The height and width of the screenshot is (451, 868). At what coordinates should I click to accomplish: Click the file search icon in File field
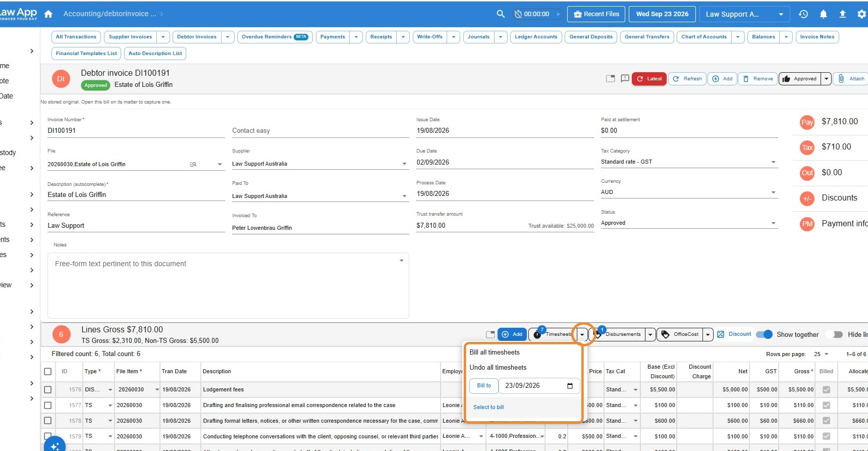pos(193,164)
